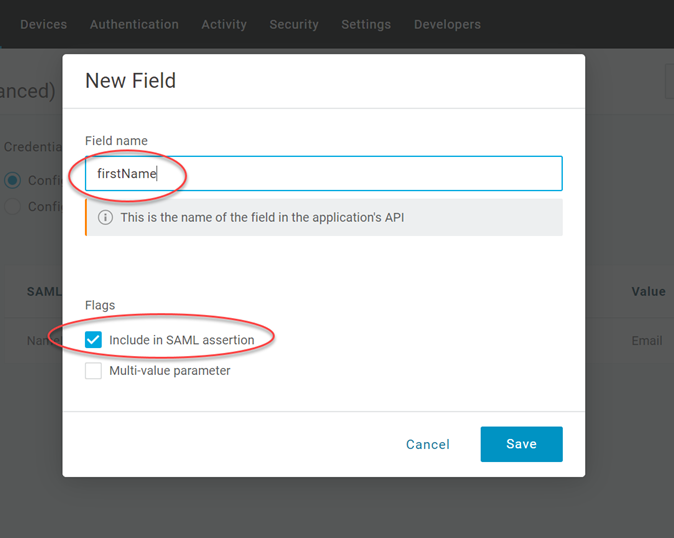This screenshot has width=674, height=538.
Task: Open the Devices menu
Action: [43, 24]
